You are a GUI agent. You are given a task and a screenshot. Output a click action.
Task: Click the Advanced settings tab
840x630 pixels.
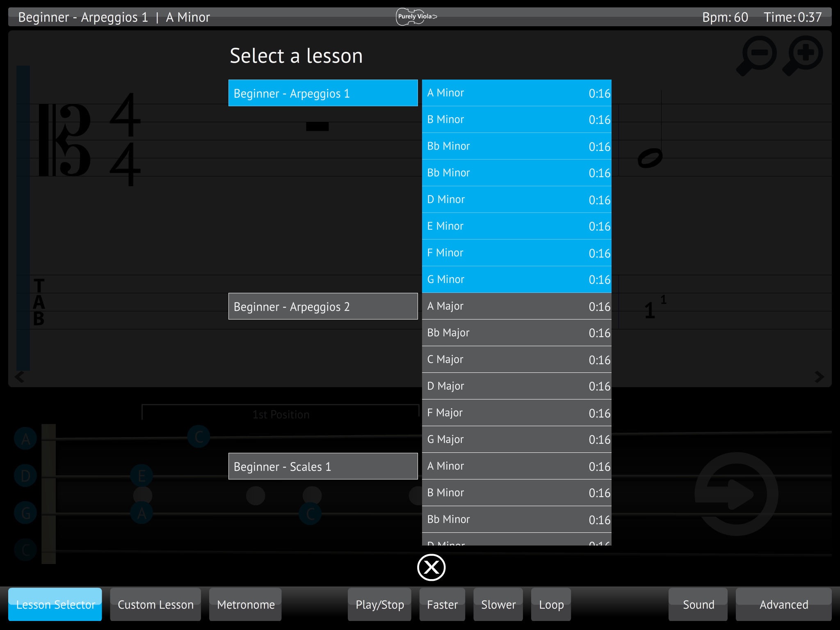pos(784,604)
